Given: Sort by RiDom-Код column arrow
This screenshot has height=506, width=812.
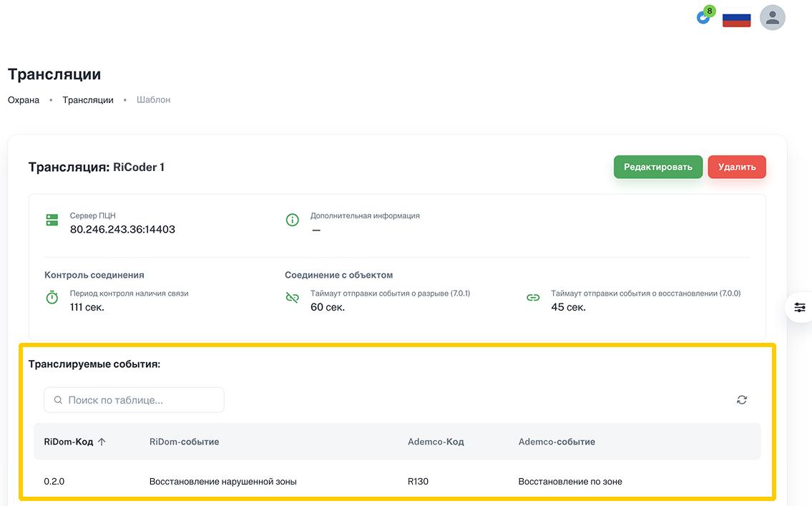Looking at the screenshot, I should pyautogui.click(x=102, y=442).
